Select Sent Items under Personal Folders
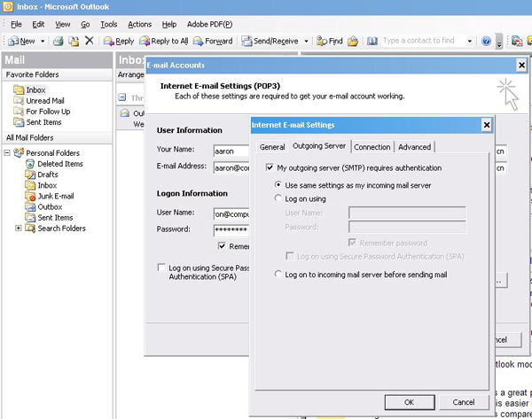This screenshot has width=532, height=419. point(49,218)
